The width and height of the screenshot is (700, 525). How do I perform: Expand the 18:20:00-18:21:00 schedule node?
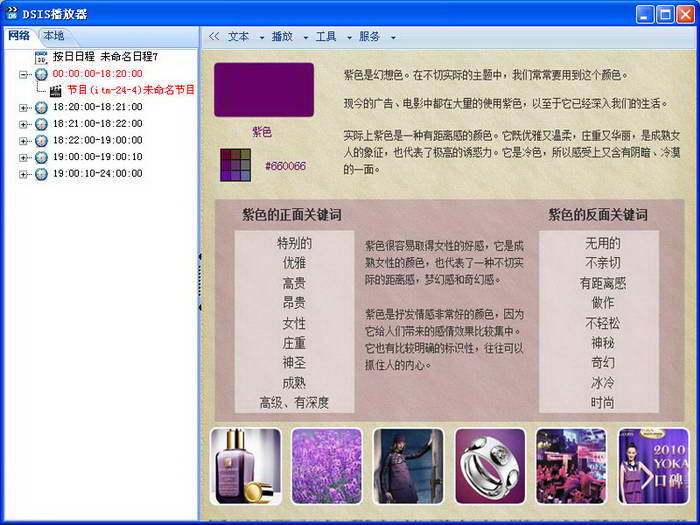tap(23, 108)
